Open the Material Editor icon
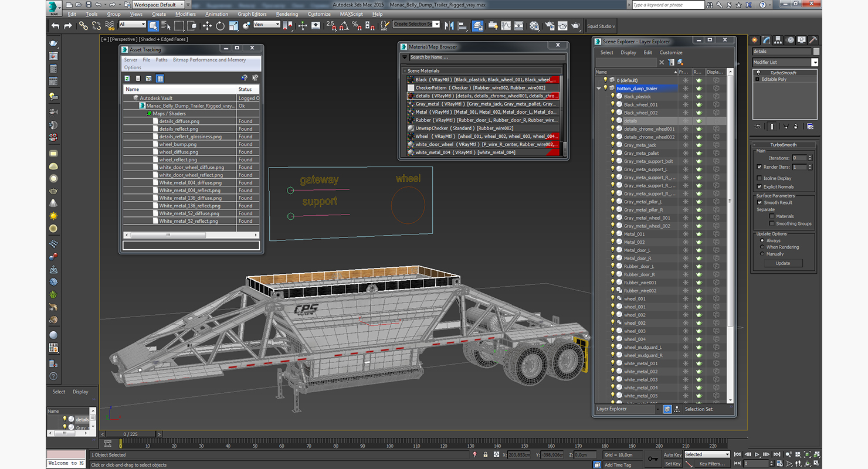This screenshot has height=469, width=868. point(534,26)
